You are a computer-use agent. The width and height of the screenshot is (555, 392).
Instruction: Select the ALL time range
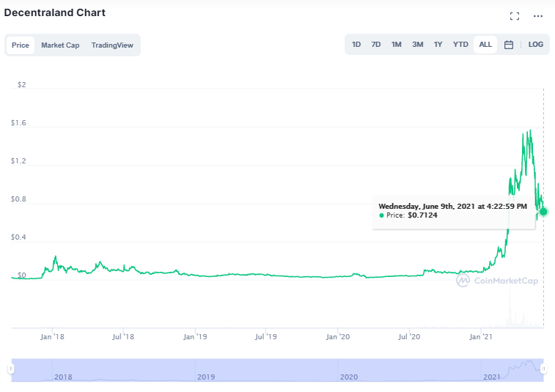coord(485,45)
